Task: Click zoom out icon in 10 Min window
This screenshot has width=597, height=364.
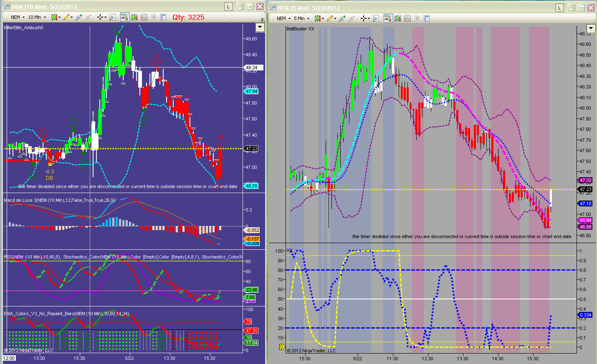Action: (88, 17)
